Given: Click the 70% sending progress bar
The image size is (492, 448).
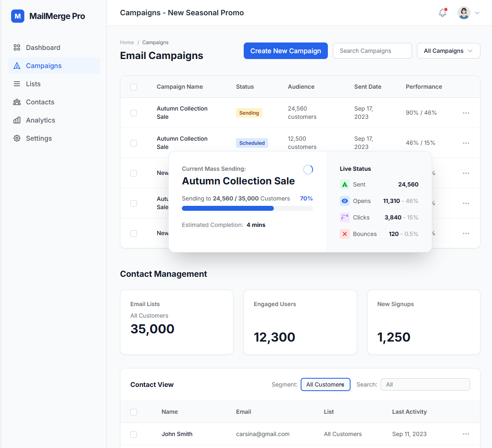Looking at the screenshot, I should [x=247, y=208].
